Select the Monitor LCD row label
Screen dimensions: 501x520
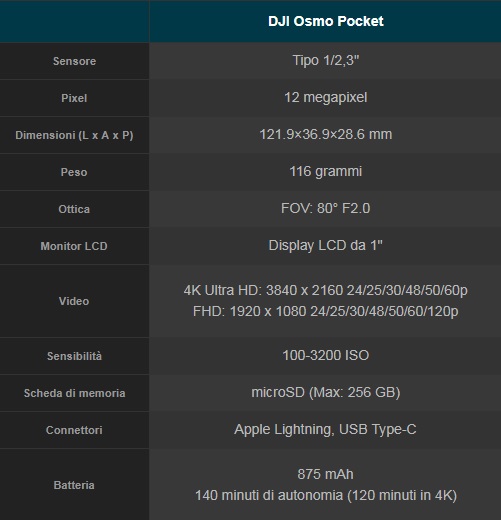pos(74,246)
